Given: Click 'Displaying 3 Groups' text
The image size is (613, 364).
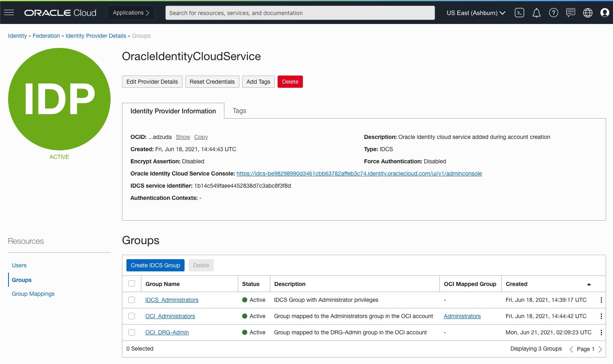Looking at the screenshot, I should (536, 349).
